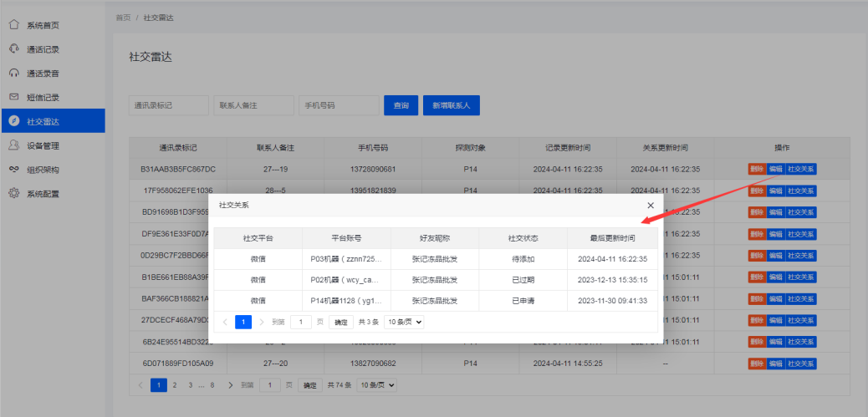The image size is (868, 417).
Task: Click the 系统首页 home icon in sidebar
Action: (x=14, y=25)
